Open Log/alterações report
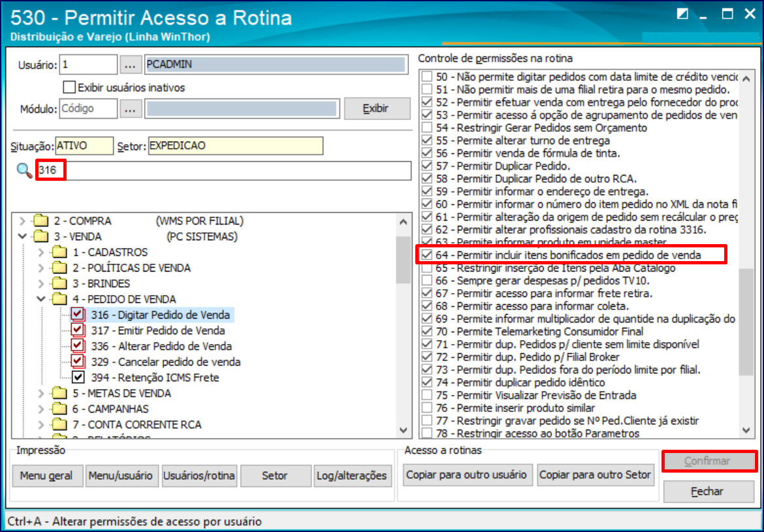764x532 pixels. pos(352,475)
